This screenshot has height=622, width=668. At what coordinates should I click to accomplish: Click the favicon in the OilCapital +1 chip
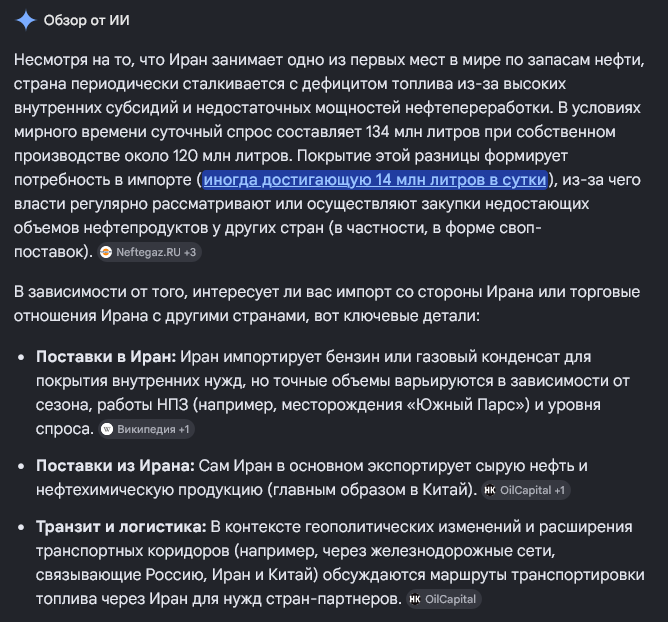point(490,490)
